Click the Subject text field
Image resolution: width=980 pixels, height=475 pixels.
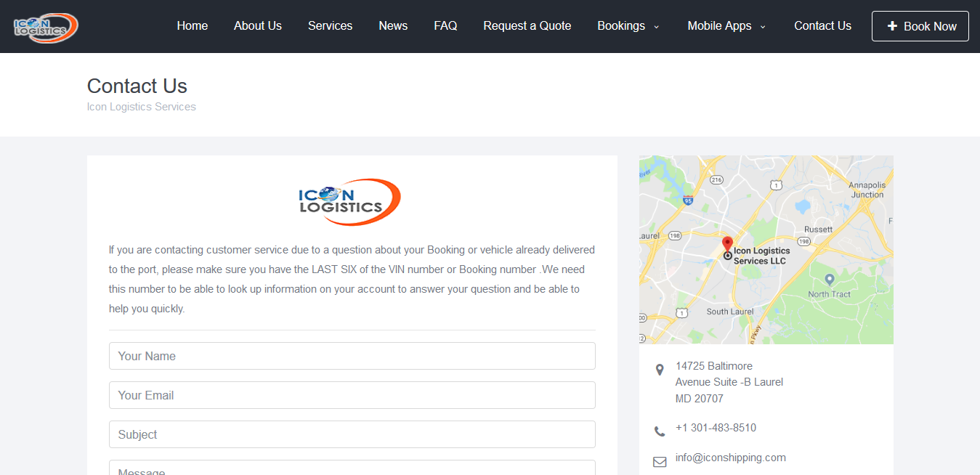(x=352, y=434)
